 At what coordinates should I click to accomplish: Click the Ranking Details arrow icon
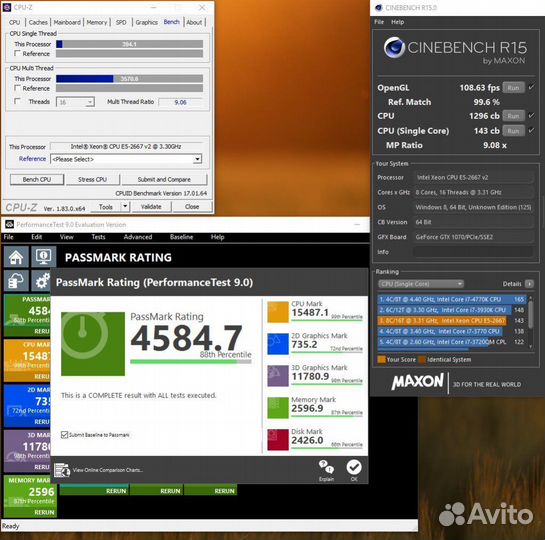pyautogui.click(x=529, y=284)
